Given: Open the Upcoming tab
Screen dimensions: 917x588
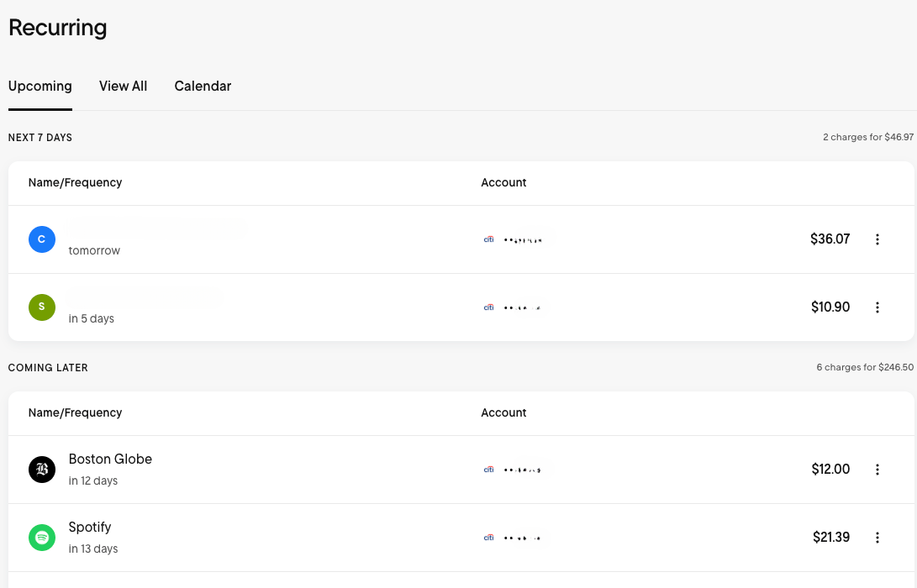Looking at the screenshot, I should 40,86.
